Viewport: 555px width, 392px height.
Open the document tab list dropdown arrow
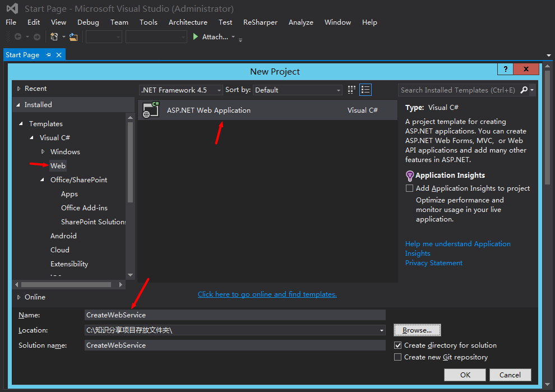[549, 56]
